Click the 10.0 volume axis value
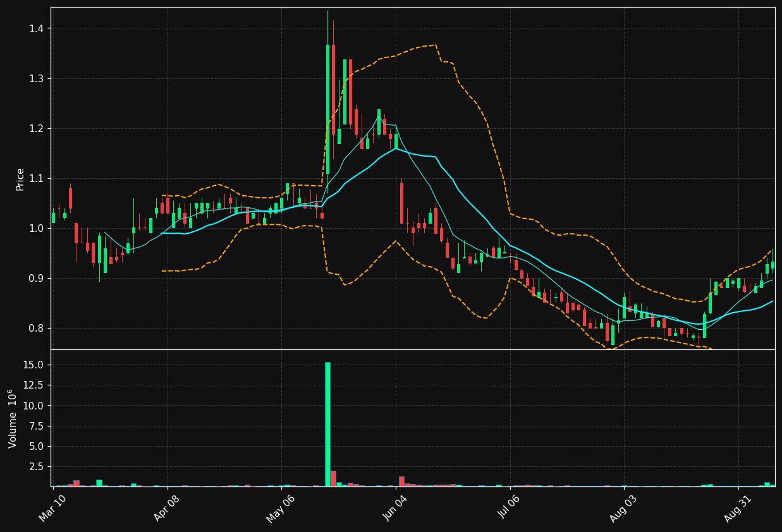 pyautogui.click(x=34, y=406)
